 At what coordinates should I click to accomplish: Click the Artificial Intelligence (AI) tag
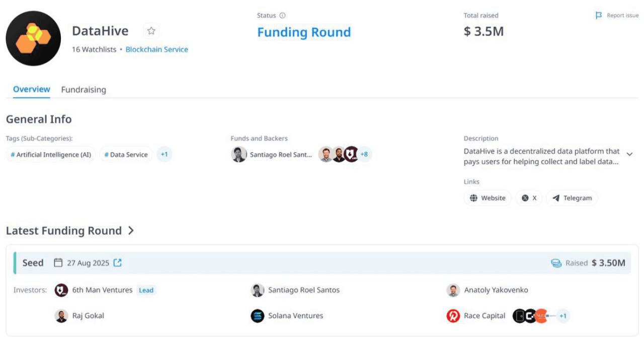click(x=50, y=155)
